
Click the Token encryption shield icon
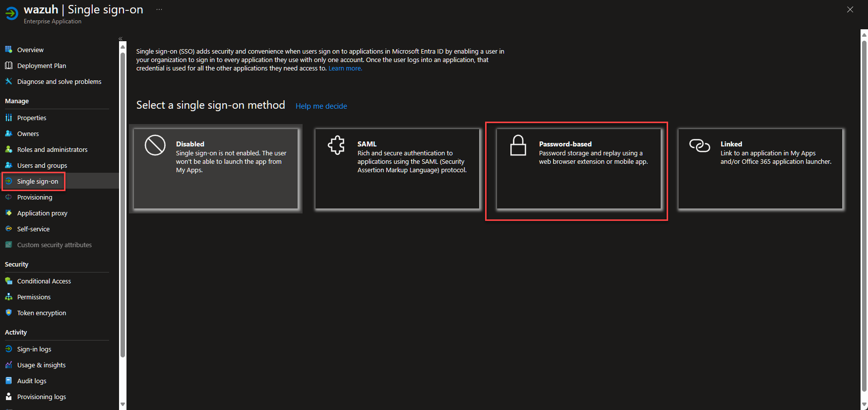click(8, 313)
